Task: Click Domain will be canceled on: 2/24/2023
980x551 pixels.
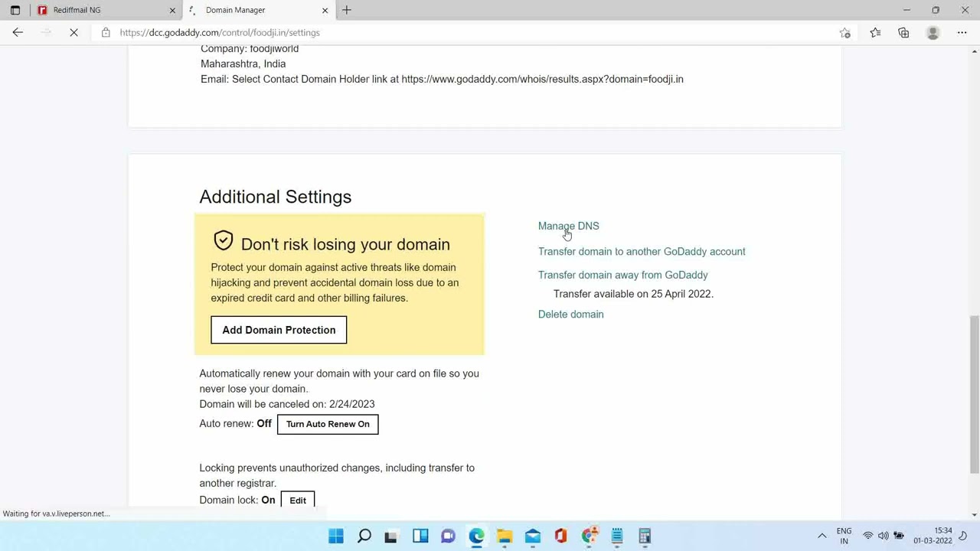Action: tap(287, 404)
